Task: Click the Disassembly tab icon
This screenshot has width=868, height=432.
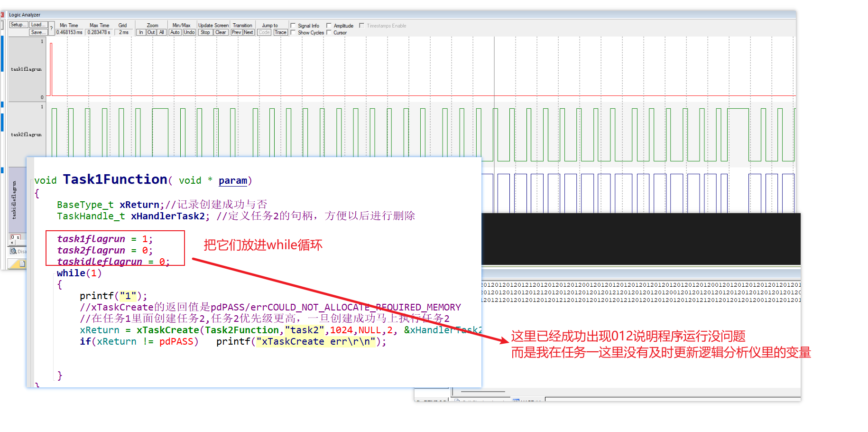Action: [x=13, y=251]
